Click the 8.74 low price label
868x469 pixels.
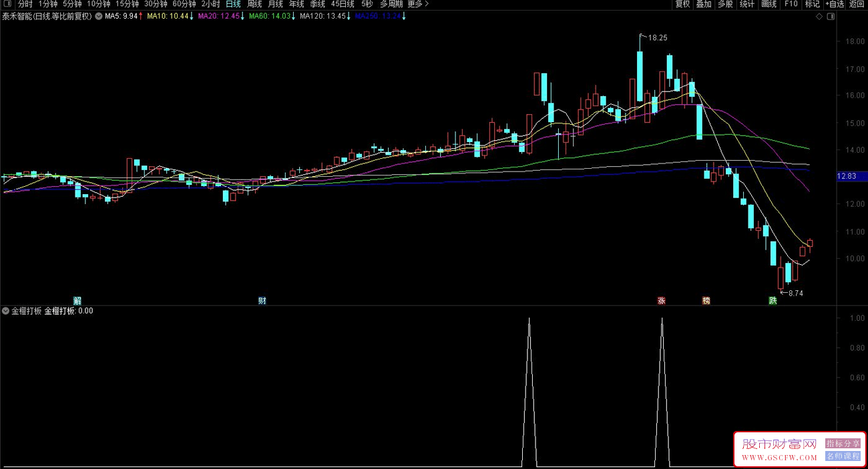click(796, 293)
